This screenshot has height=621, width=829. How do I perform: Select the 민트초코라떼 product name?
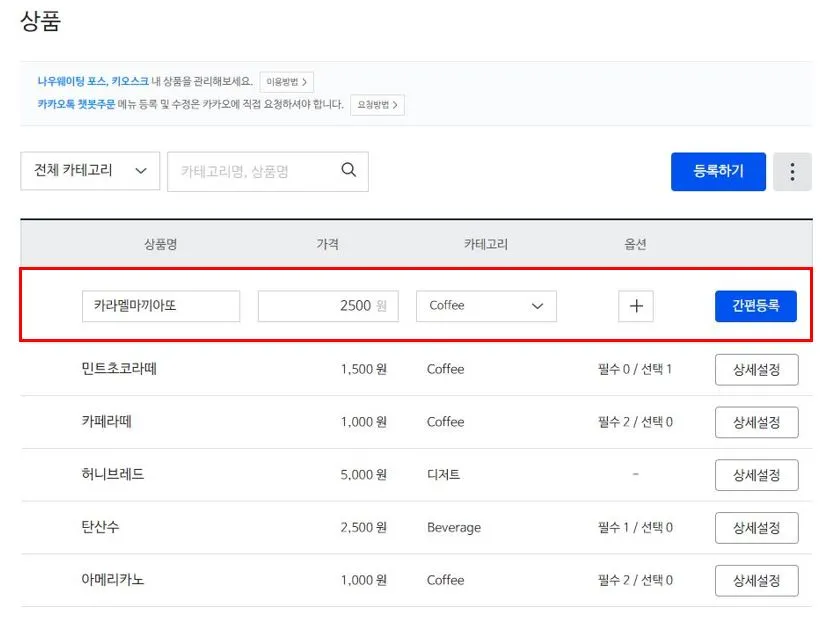119,368
